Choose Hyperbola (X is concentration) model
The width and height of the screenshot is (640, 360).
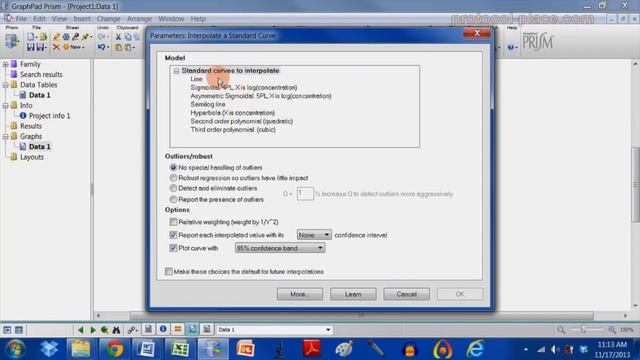pos(233,113)
